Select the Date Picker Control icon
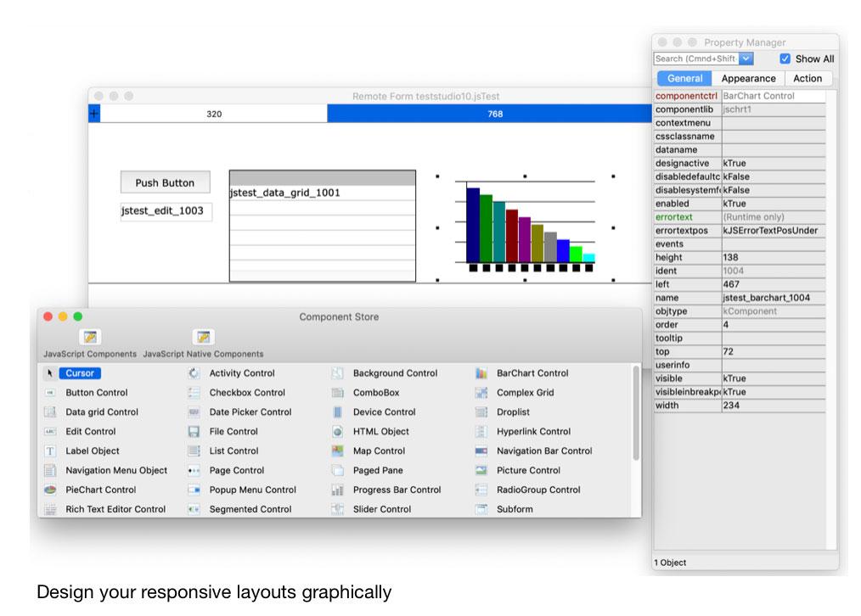861x616 pixels. (194, 412)
